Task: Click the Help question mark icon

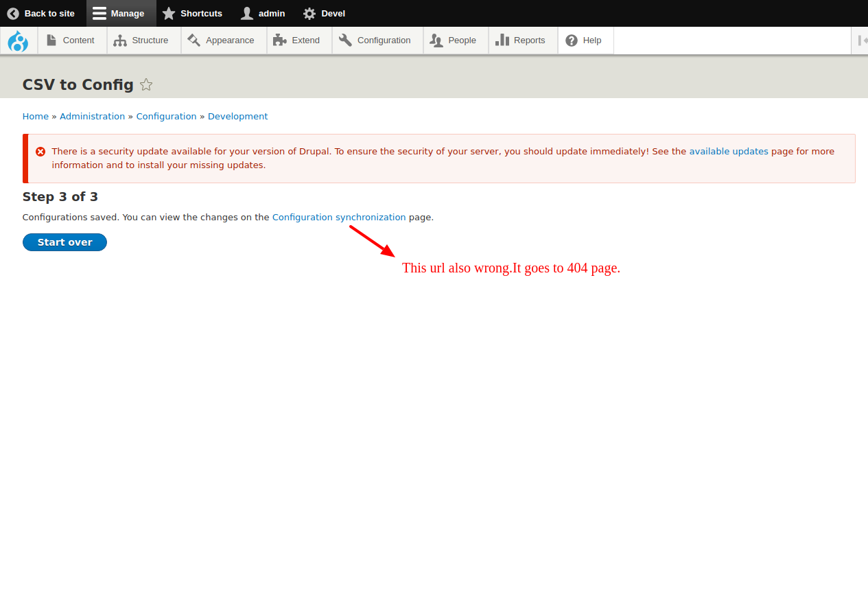Action: point(572,40)
